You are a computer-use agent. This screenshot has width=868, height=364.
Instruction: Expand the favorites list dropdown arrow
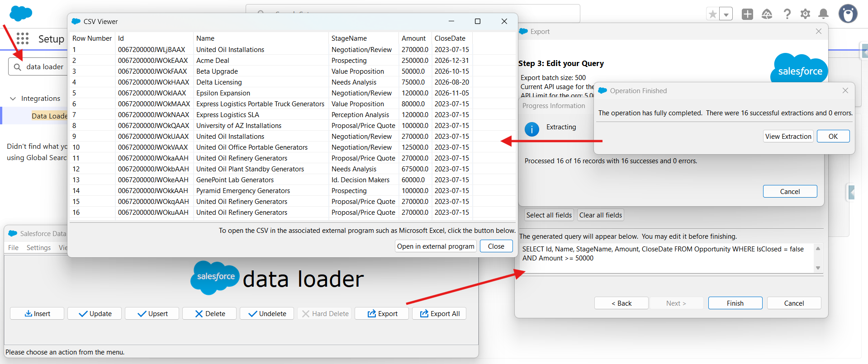coord(726,14)
